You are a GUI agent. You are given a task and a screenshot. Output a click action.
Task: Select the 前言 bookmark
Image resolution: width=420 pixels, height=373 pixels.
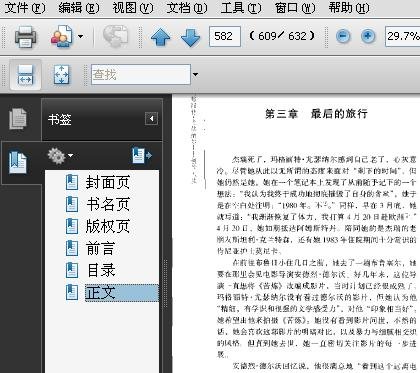pos(100,248)
